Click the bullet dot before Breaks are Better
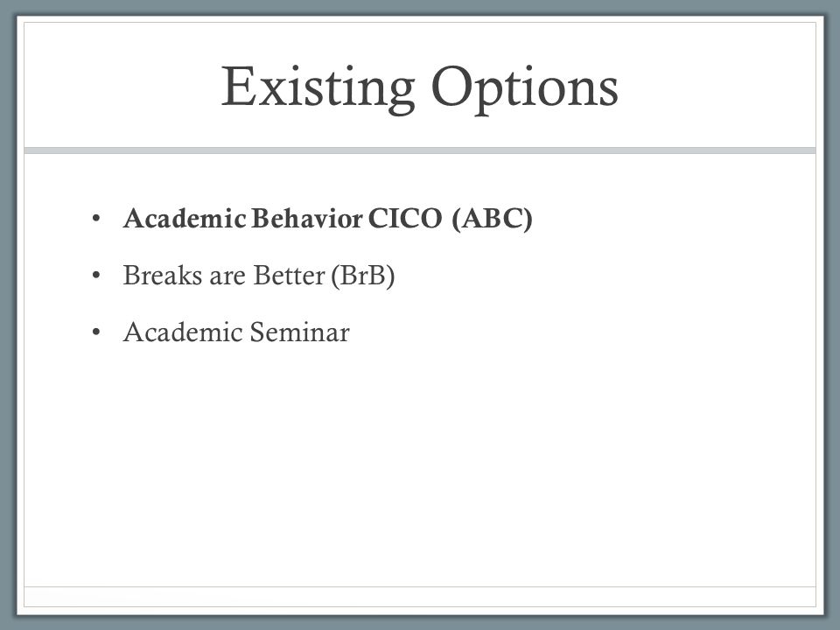The width and height of the screenshot is (840, 630). 96,276
